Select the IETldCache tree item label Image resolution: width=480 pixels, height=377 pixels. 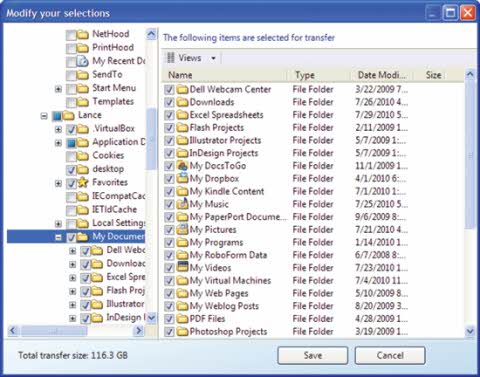pos(114,209)
